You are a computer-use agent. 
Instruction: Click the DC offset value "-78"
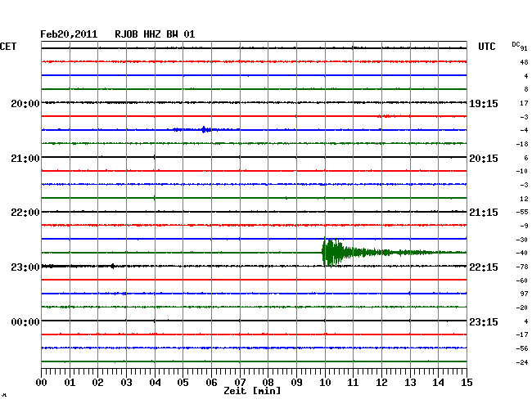pyautogui.click(x=522, y=267)
